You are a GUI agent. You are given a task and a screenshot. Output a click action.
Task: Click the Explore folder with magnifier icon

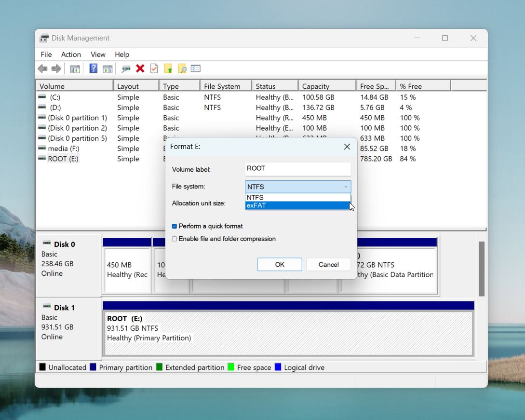click(182, 68)
